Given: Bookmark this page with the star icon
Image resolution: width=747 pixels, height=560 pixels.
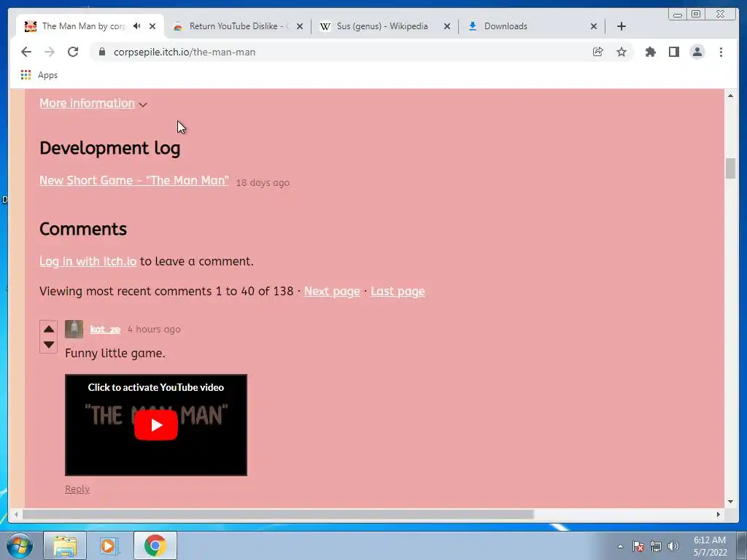Looking at the screenshot, I should point(622,52).
